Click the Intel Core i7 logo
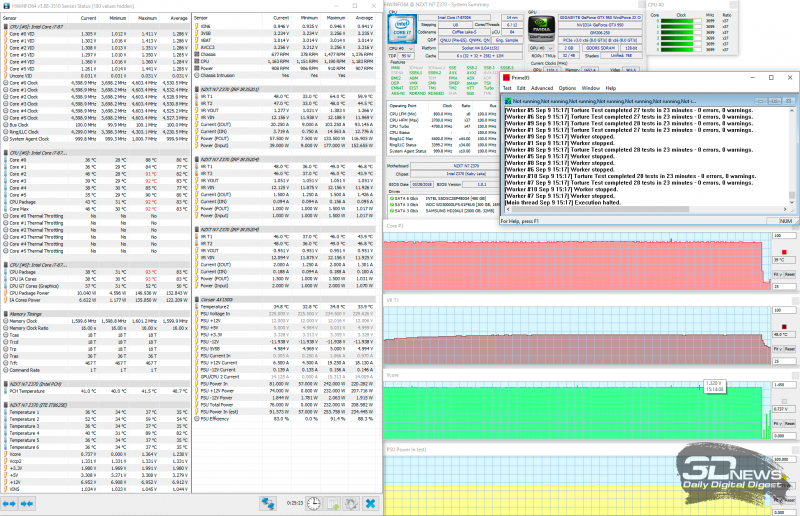 [x=402, y=29]
